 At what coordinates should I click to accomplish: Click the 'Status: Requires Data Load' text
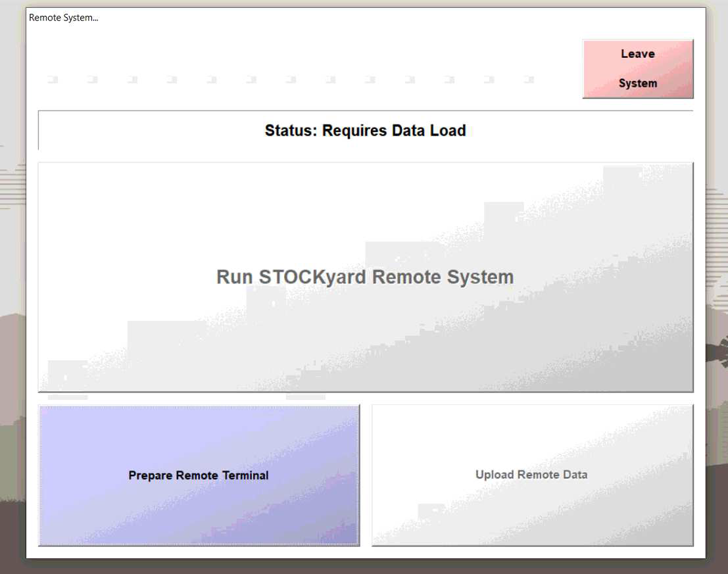[x=366, y=130]
